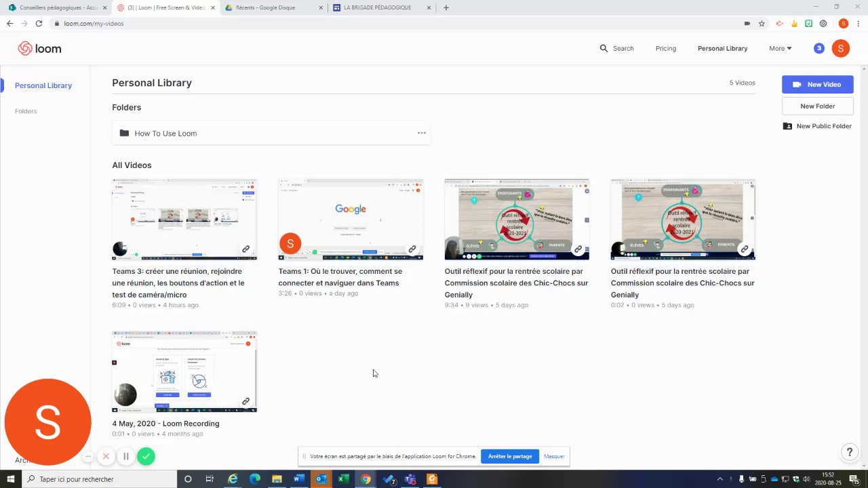This screenshot has width=868, height=488.
Task: Switch to the Récents - Google Disque tab
Action: click(273, 7)
